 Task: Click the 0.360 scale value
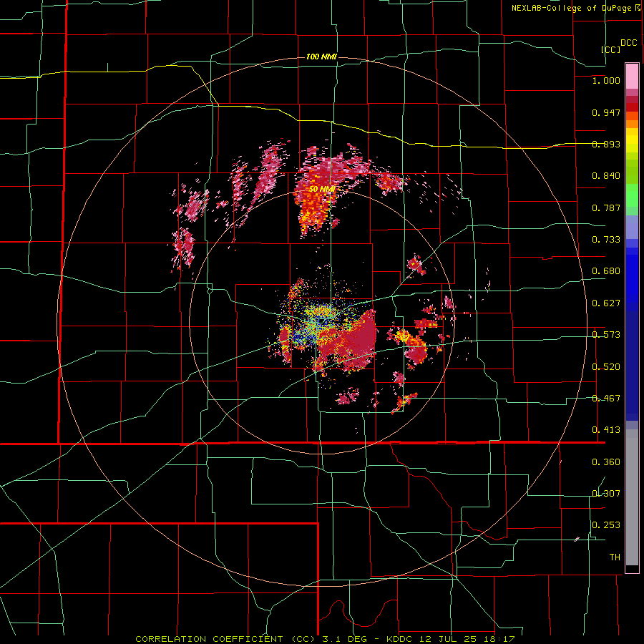606,462
